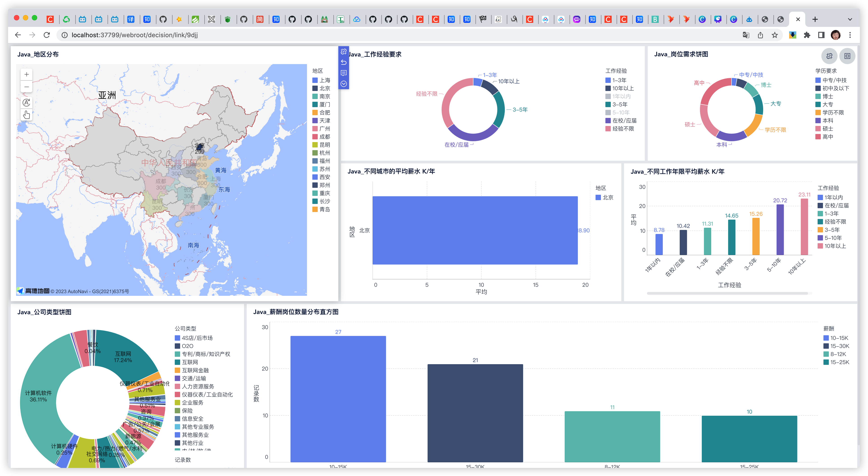Select the map hand selection tool
868x476 pixels.
(x=27, y=115)
